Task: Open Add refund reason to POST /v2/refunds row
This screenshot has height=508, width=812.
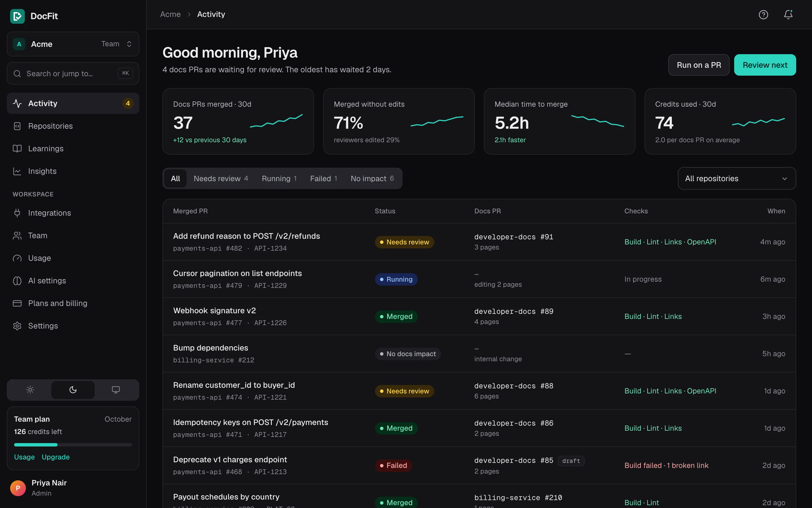Action: click(479, 242)
